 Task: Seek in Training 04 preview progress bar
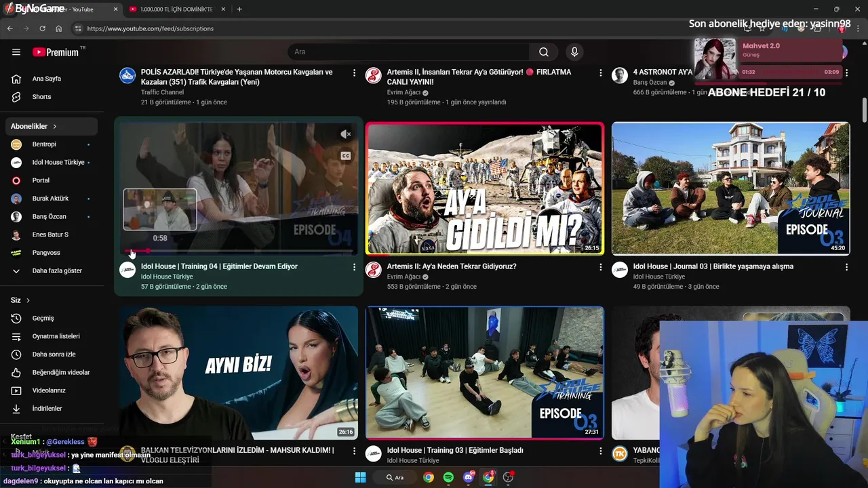(239, 251)
